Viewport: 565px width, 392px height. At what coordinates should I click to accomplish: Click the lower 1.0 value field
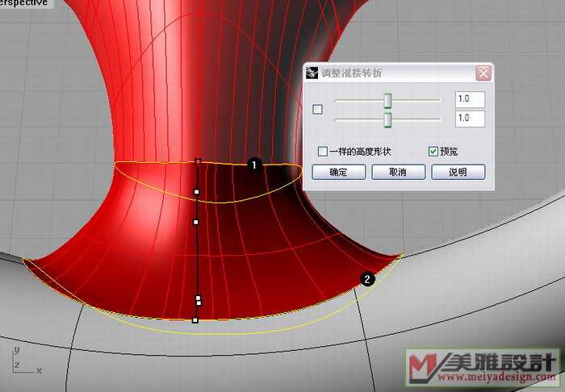click(469, 119)
